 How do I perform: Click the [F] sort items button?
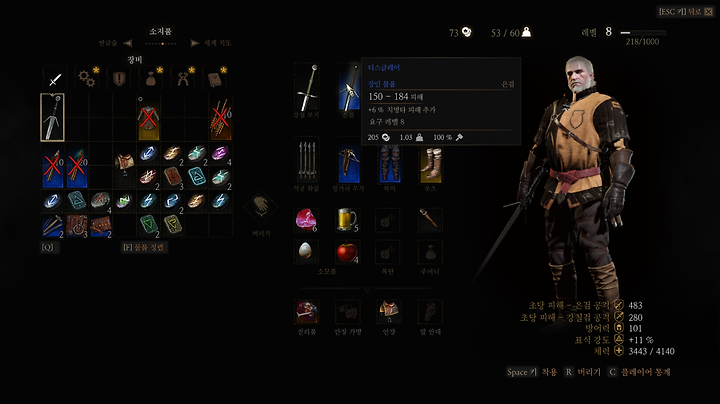pyautogui.click(x=144, y=247)
